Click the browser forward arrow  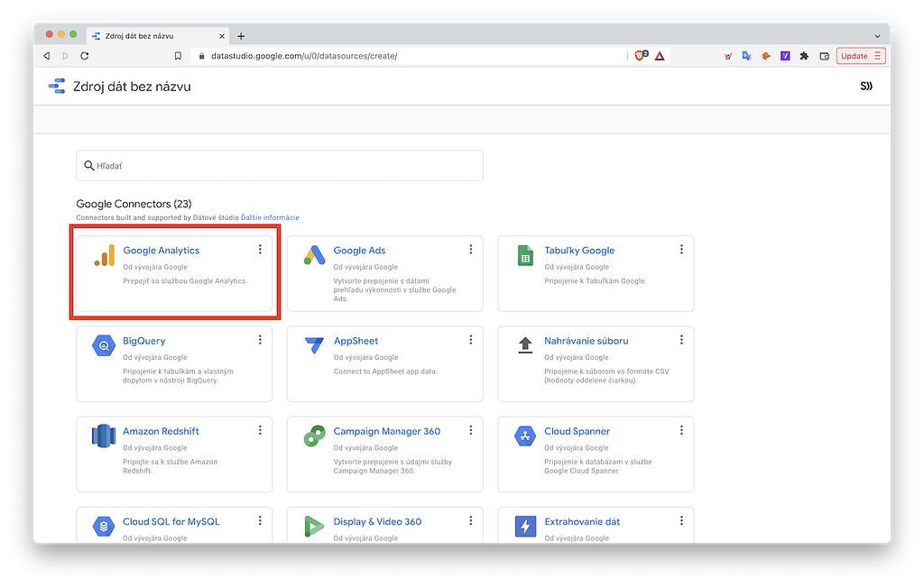65,56
